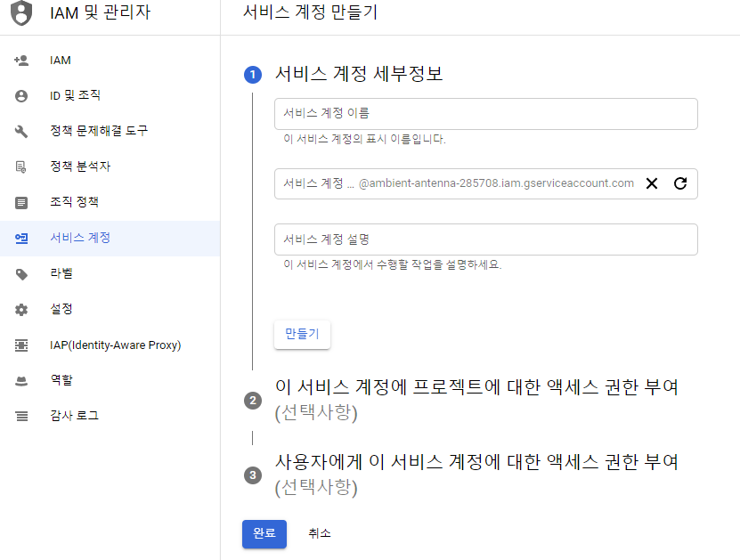Click the 조직 정책 list icon

[x=21, y=202]
